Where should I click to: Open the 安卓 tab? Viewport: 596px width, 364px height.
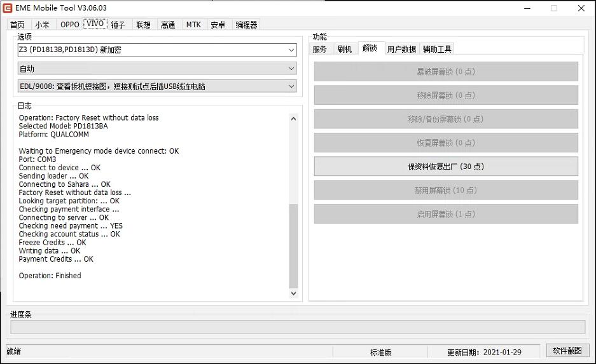point(218,25)
